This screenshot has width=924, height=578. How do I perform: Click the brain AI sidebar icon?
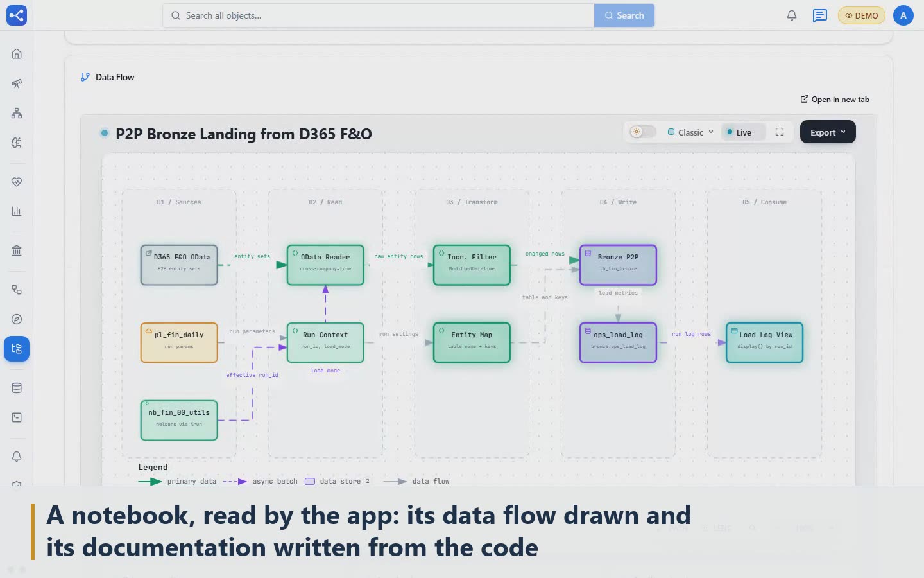tap(17, 143)
